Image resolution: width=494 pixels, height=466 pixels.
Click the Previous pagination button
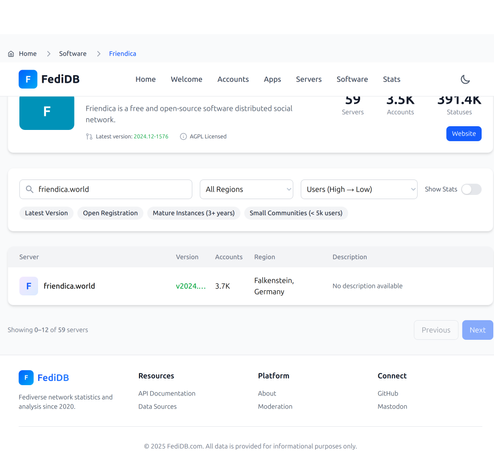point(436,330)
